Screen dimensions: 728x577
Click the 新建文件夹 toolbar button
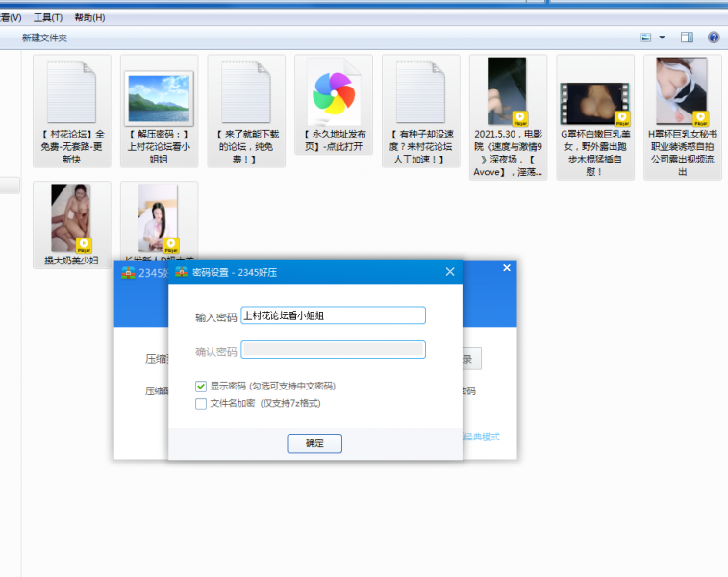click(45, 38)
